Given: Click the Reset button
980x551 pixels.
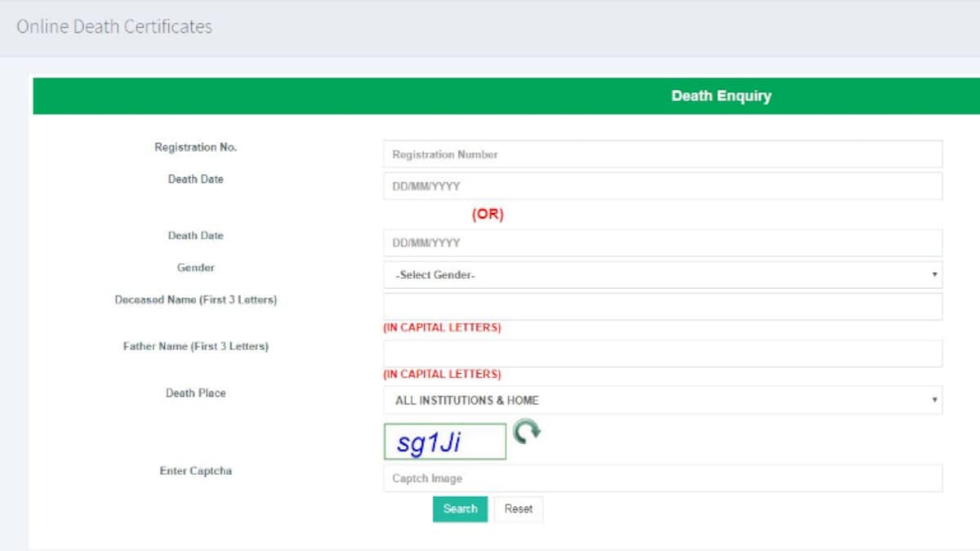Looking at the screenshot, I should tap(518, 509).
